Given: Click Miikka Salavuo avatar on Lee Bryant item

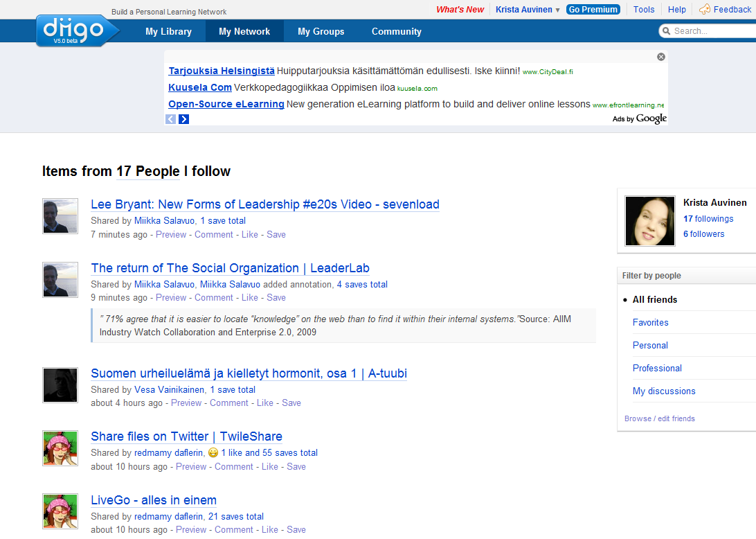Looking at the screenshot, I should (60, 216).
